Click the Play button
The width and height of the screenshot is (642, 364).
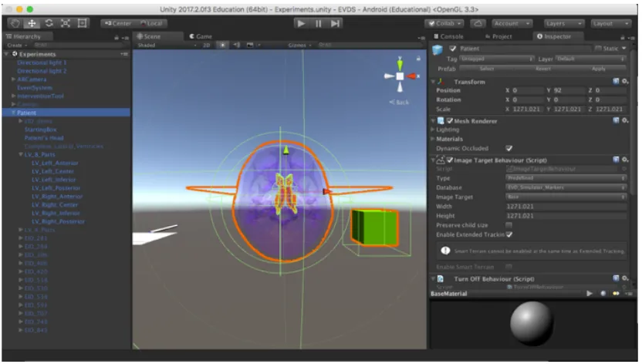point(301,23)
